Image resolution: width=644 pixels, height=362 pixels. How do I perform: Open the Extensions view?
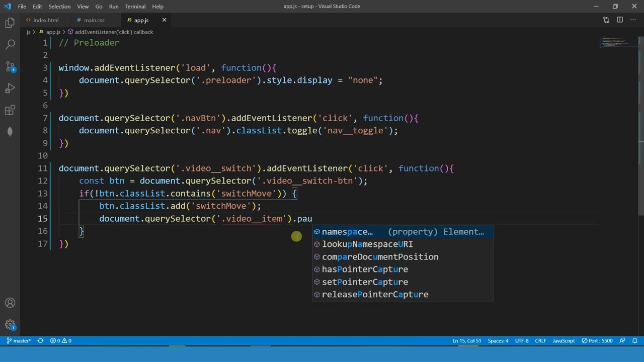(x=10, y=111)
